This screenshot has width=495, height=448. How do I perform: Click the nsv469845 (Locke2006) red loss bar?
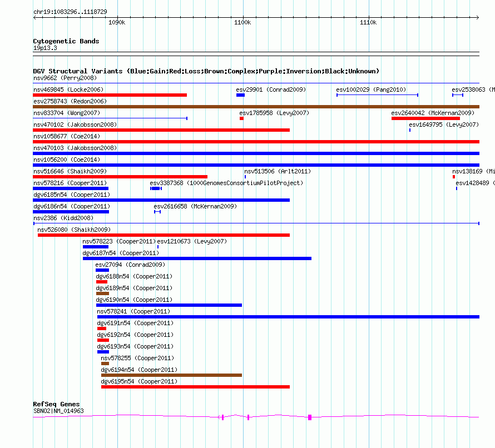pos(110,95)
